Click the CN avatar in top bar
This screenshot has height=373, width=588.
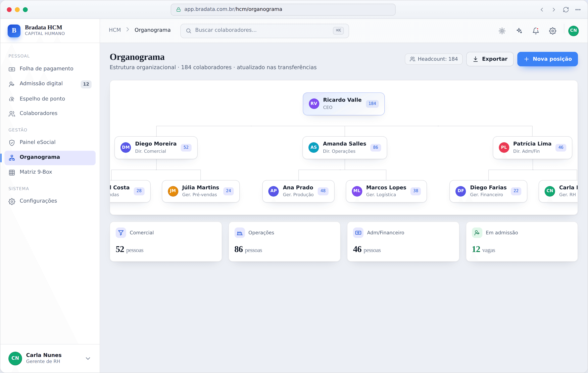[573, 31]
